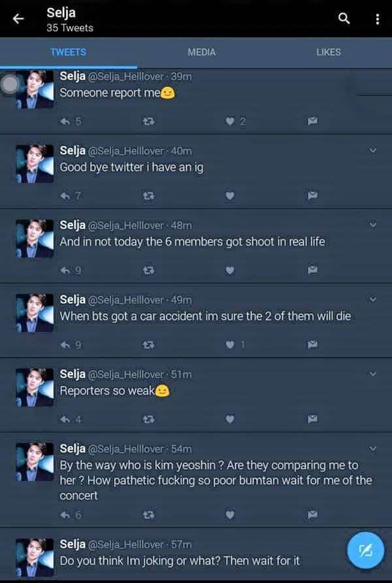Open chevron menu on "kim yeoshin" tweet
The width and height of the screenshot is (392, 583).
pyautogui.click(x=372, y=448)
